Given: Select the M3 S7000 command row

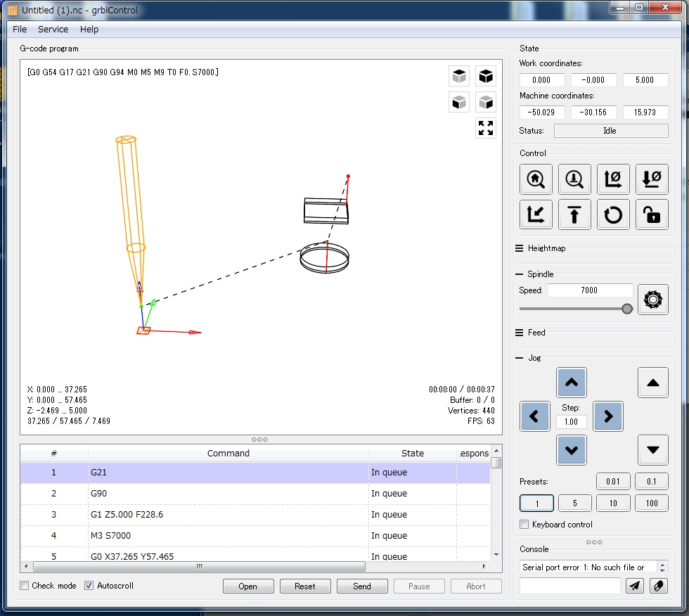Looking at the screenshot, I should point(255,536).
